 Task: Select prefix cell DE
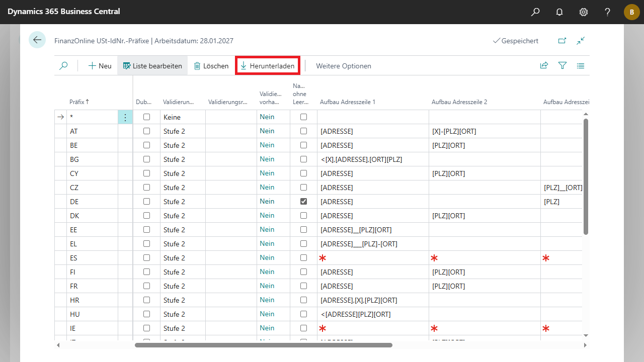point(93,202)
